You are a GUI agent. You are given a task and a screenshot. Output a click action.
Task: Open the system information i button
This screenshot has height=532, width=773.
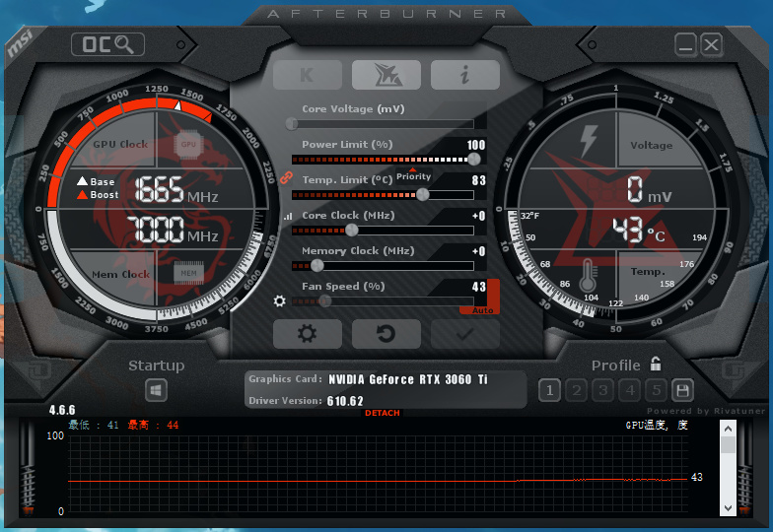click(x=465, y=75)
